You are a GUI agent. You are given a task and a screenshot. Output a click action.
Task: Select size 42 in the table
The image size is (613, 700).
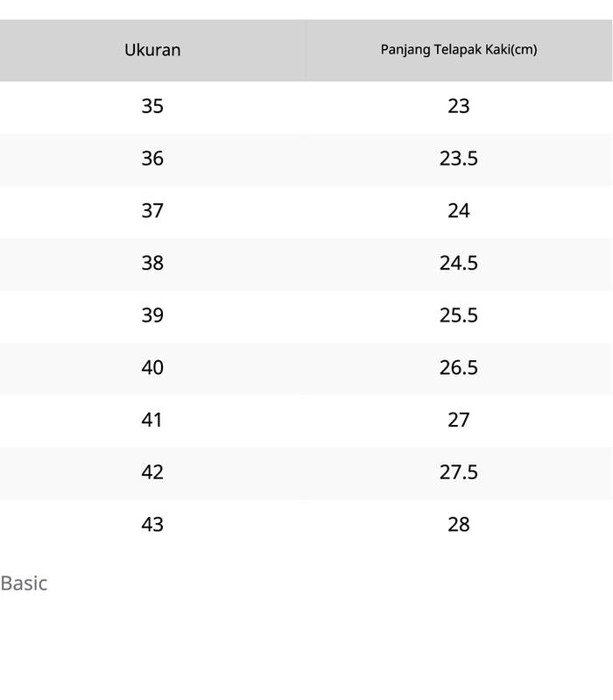point(152,472)
